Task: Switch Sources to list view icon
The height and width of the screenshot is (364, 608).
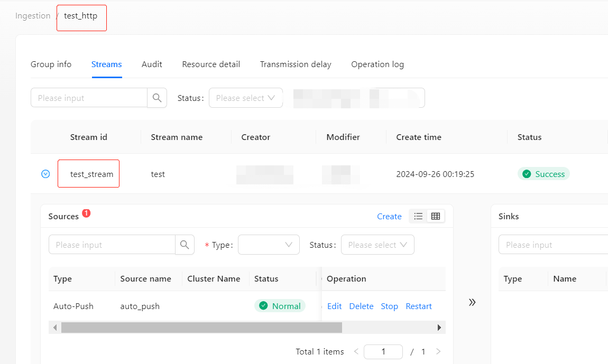Action: [418, 216]
